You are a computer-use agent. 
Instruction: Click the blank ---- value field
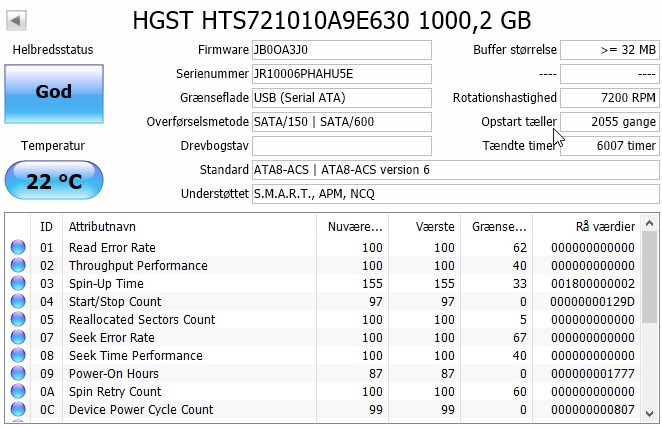click(610, 74)
